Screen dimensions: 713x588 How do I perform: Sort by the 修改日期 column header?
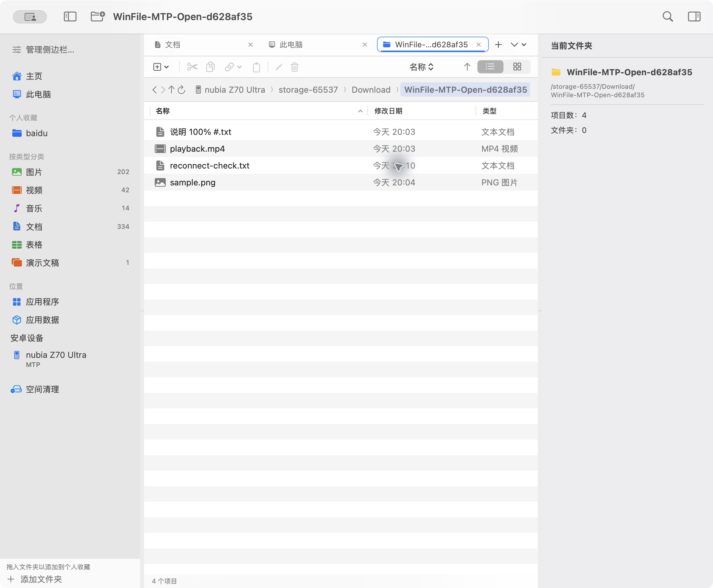pyautogui.click(x=422, y=111)
